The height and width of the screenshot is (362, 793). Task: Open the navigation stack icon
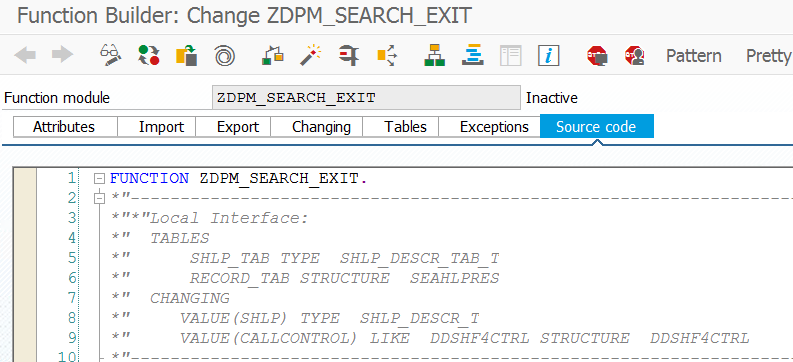coord(473,55)
